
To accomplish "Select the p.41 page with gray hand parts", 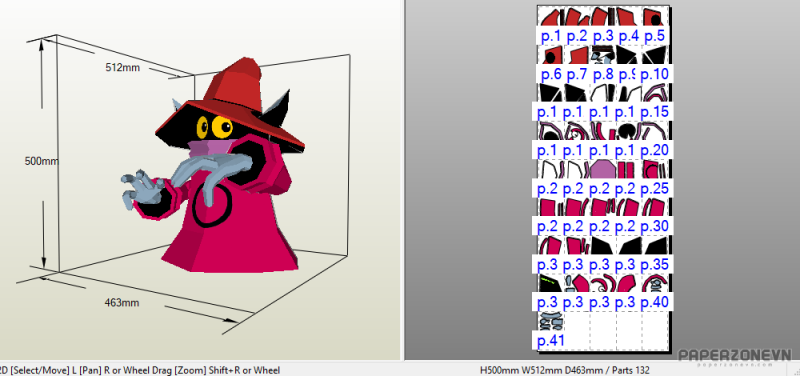I will pyautogui.click(x=551, y=331).
